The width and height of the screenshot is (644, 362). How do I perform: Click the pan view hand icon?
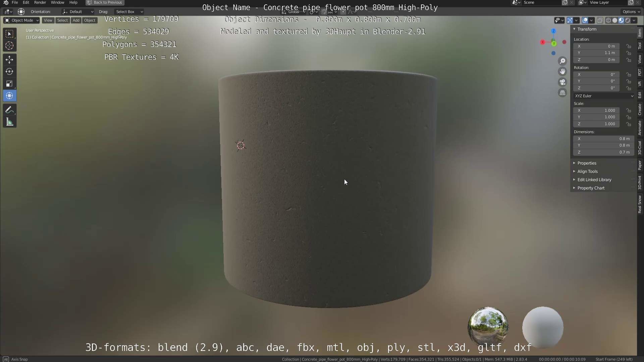click(562, 71)
